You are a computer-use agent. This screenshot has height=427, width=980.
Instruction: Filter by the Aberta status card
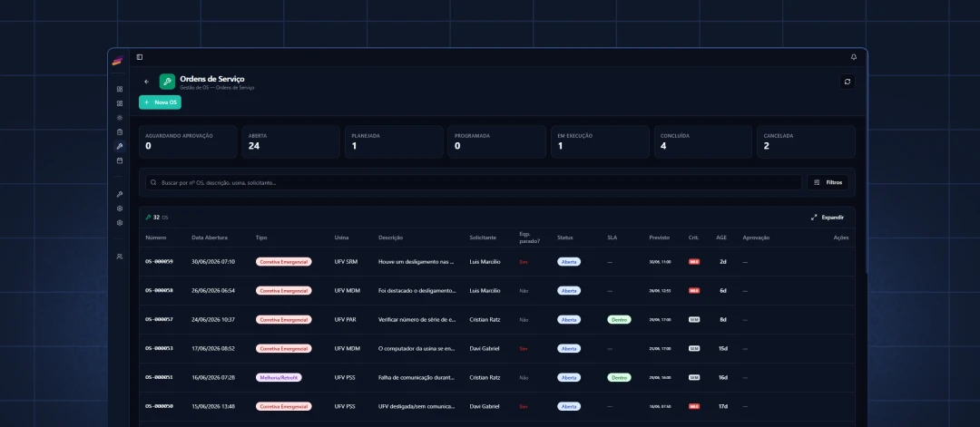(290, 141)
